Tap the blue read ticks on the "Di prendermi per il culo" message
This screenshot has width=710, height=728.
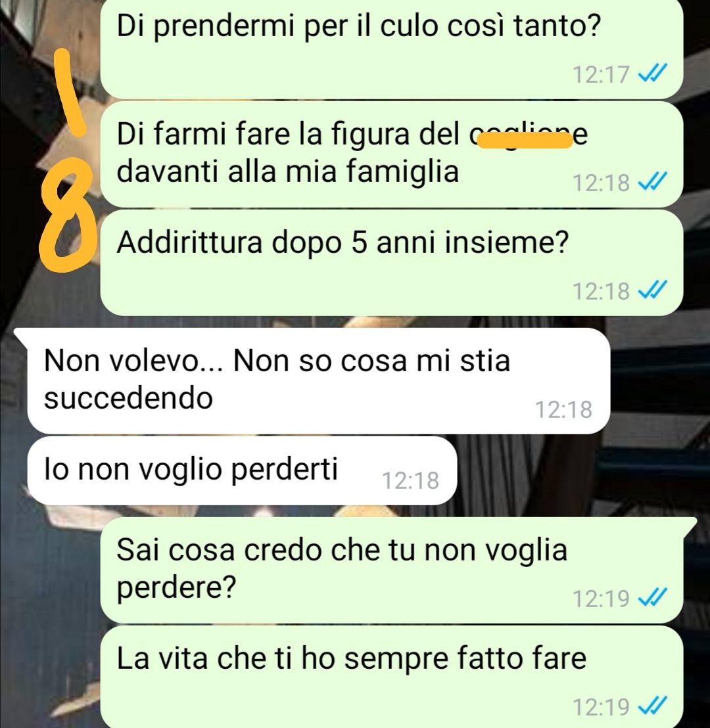coord(652,74)
